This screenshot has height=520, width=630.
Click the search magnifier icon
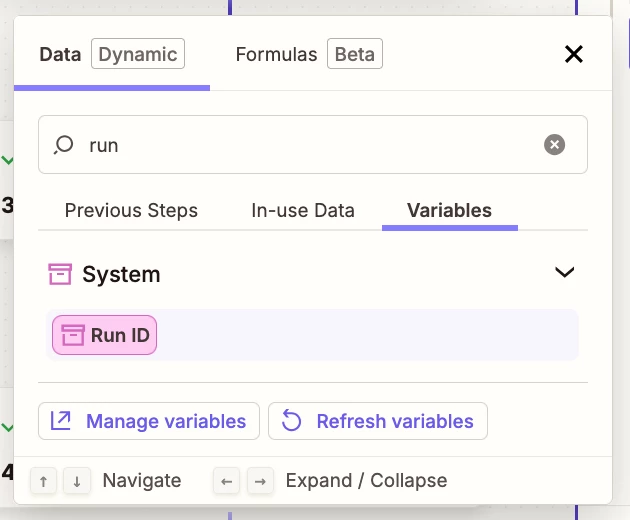point(64,145)
